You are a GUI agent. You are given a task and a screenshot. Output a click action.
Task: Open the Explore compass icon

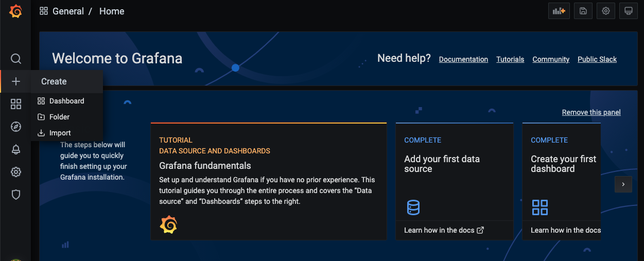16,127
